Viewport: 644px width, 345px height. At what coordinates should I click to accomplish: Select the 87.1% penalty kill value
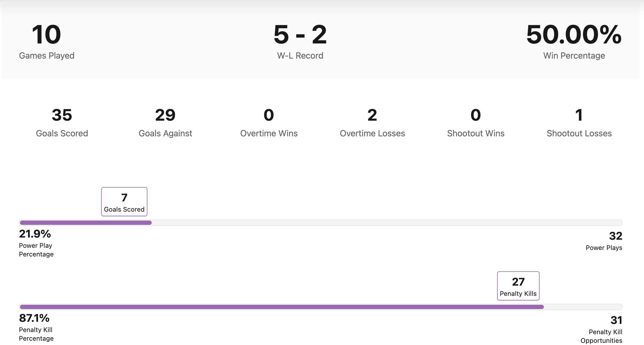34,318
